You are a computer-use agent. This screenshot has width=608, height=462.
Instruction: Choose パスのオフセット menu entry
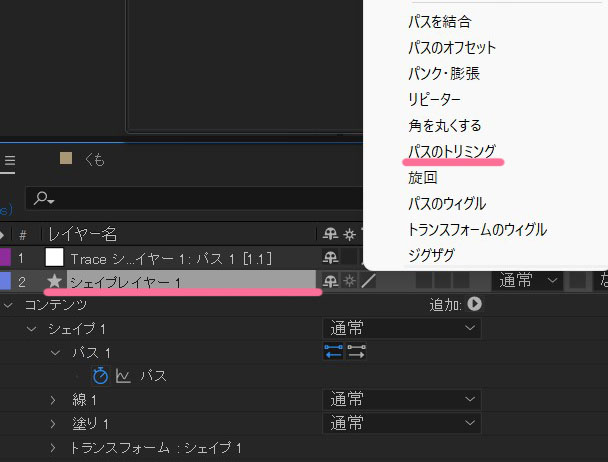tap(452, 48)
